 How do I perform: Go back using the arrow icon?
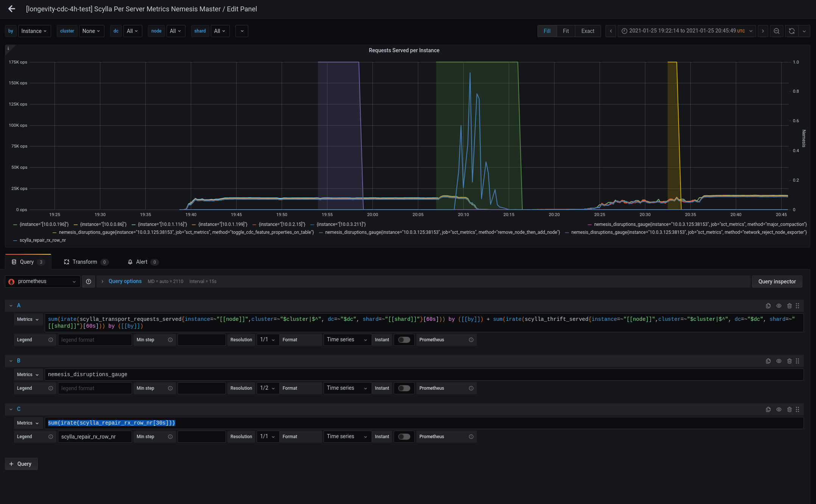(x=12, y=9)
